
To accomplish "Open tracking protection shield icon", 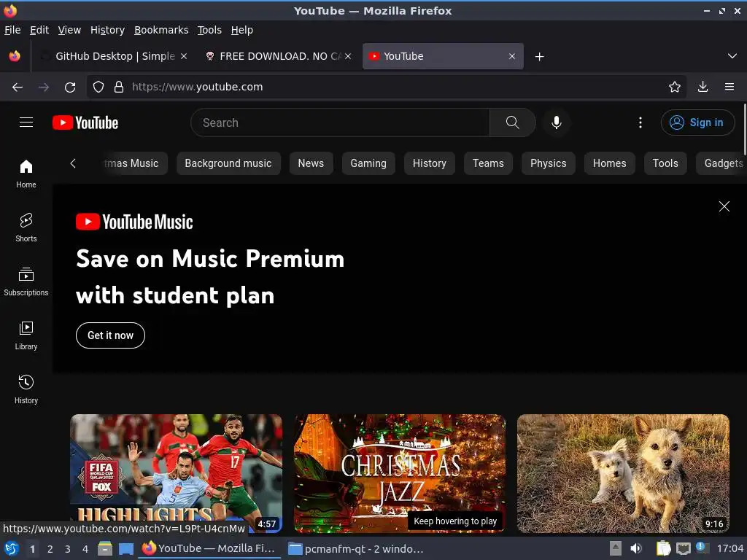I will pyautogui.click(x=98, y=87).
